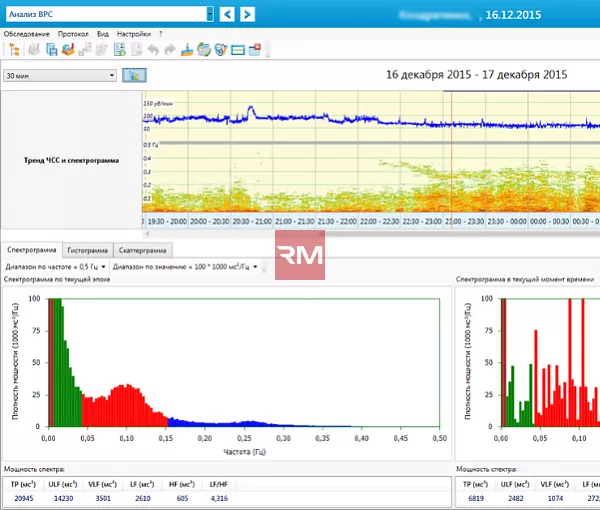Select the 21:00 - 21:30 epoch on timeline
600x510 pixels.
294,222
